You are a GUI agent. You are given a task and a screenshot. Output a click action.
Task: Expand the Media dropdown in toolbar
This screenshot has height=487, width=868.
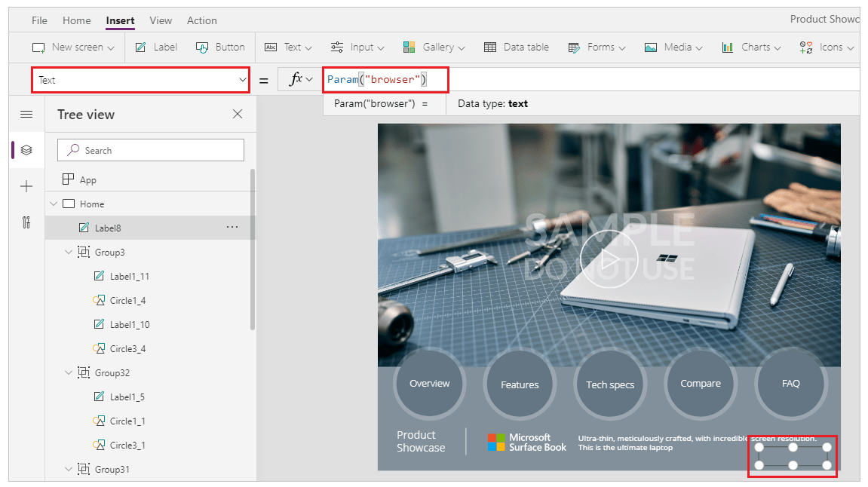click(673, 47)
